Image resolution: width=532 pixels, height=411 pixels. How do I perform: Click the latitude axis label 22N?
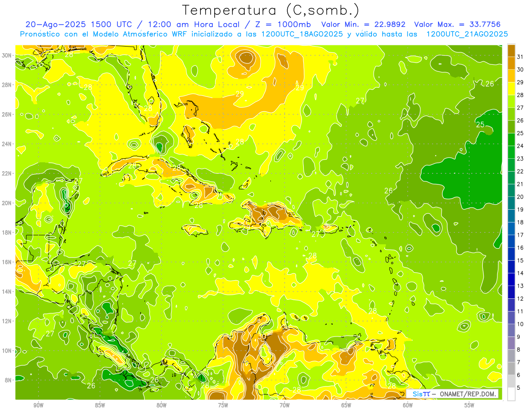tap(7, 173)
